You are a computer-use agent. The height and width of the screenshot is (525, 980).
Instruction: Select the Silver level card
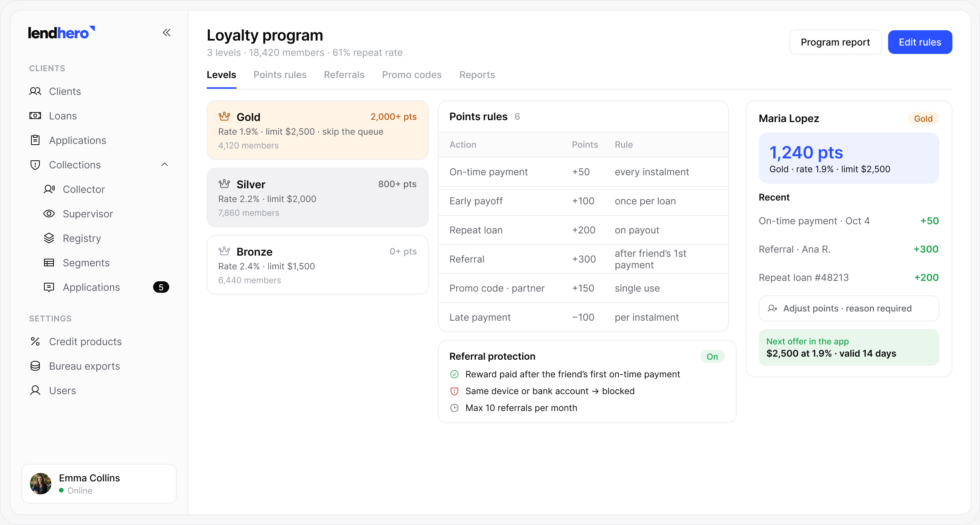[x=317, y=197]
